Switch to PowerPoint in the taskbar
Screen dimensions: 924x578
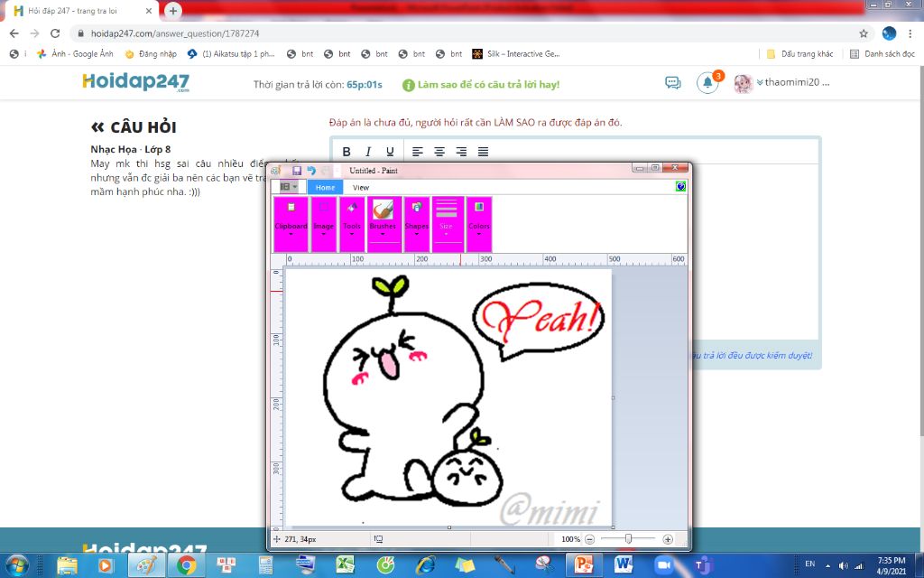coord(583,564)
